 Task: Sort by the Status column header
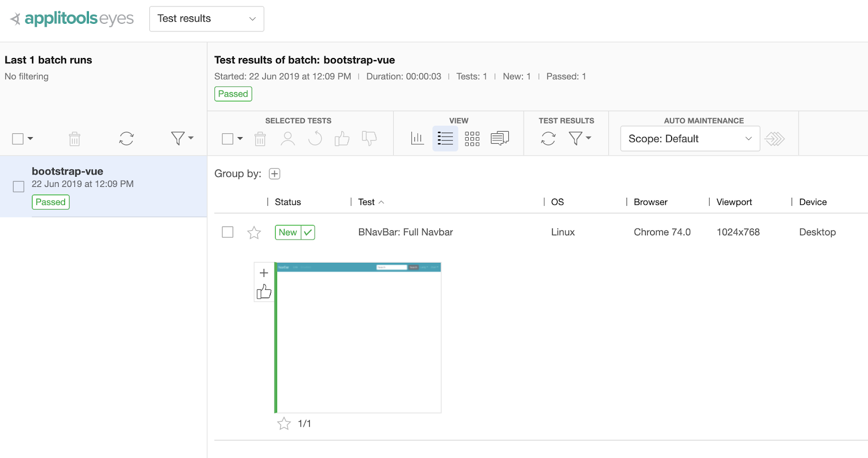[x=288, y=202]
